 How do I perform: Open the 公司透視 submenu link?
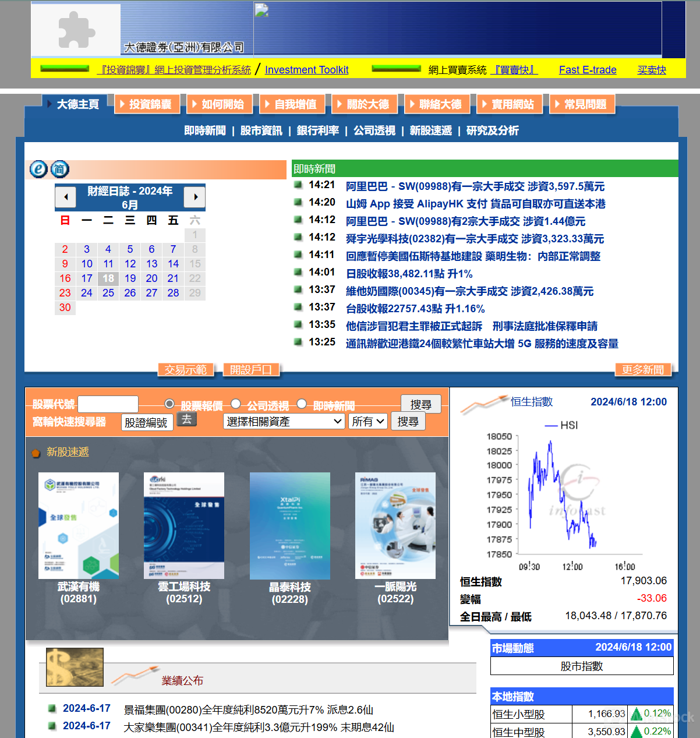[x=374, y=130]
